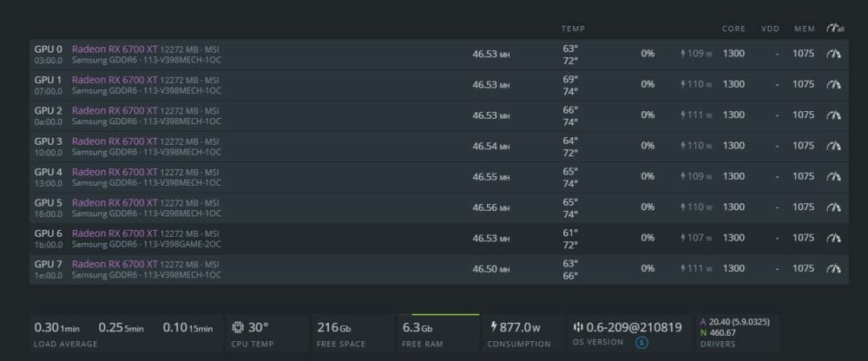Click the OS version info badge
The width and height of the screenshot is (868, 361).
pos(641,343)
